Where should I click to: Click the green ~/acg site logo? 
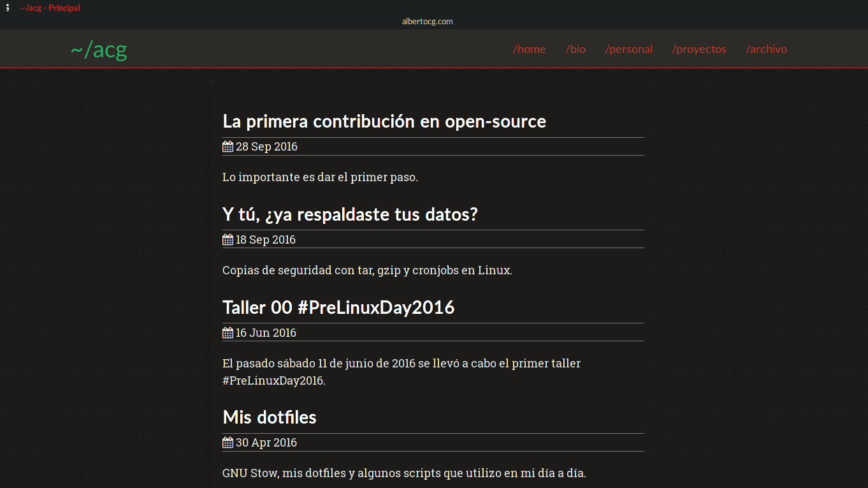coord(99,49)
